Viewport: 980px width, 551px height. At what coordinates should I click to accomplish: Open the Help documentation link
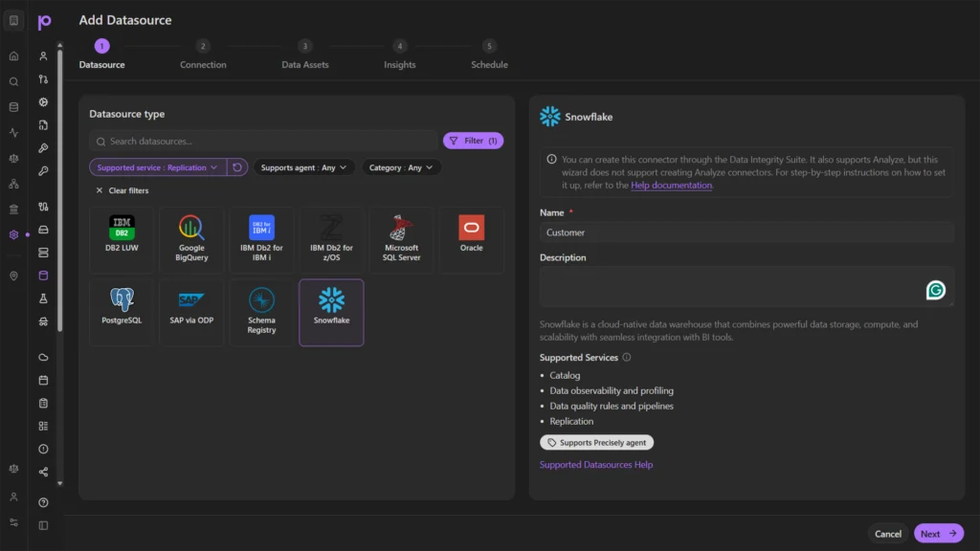[x=671, y=185]
